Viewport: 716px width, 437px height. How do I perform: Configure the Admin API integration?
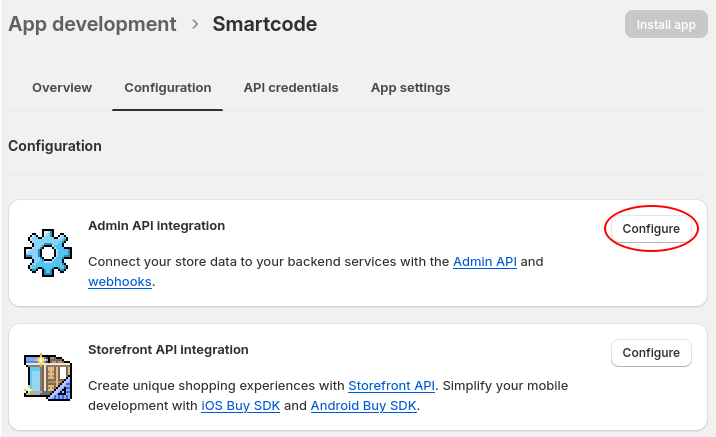[x=651, y=229]
